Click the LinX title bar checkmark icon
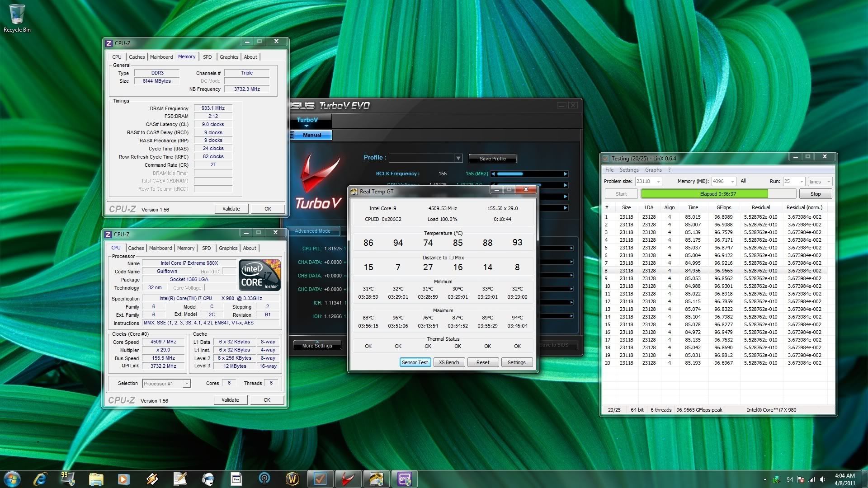The width and height of the screenshot is (868, 488). (x=606, y=159)
